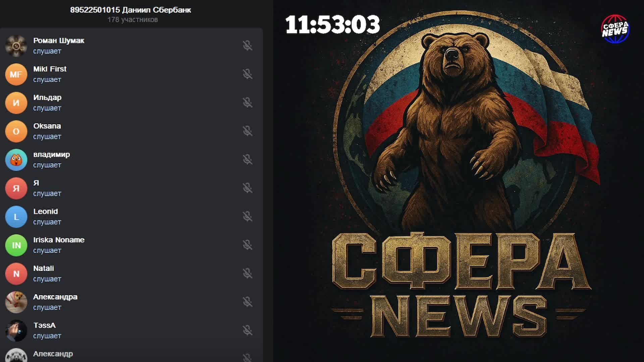Open Роман Шумак's avatar thumbnail
This screenshot has height=362, width=644.
(16, 46)
